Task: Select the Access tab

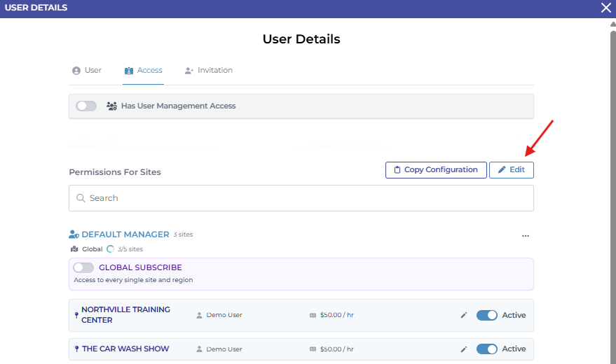Action: (x=143, y=71)
